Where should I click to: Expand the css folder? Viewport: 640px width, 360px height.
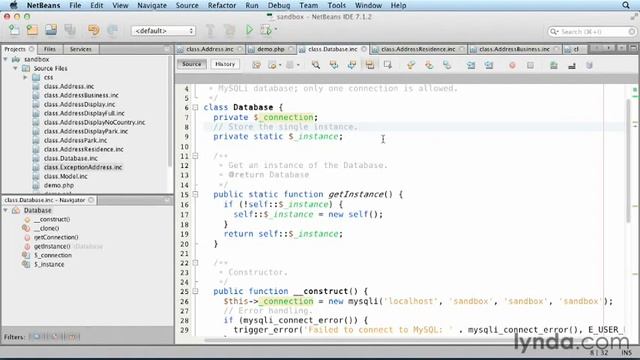pyautogui.click(x=25, y=77)
